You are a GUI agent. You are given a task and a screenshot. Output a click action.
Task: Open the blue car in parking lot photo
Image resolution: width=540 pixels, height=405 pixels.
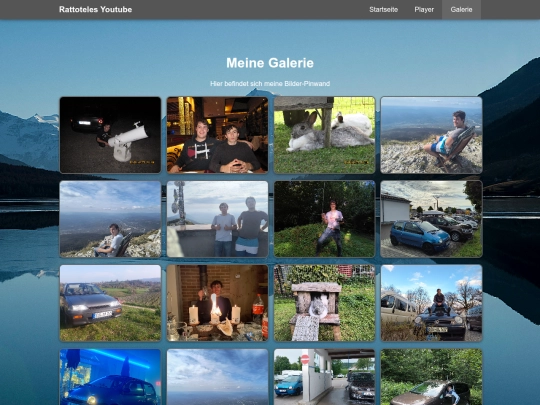click(431, 219)
